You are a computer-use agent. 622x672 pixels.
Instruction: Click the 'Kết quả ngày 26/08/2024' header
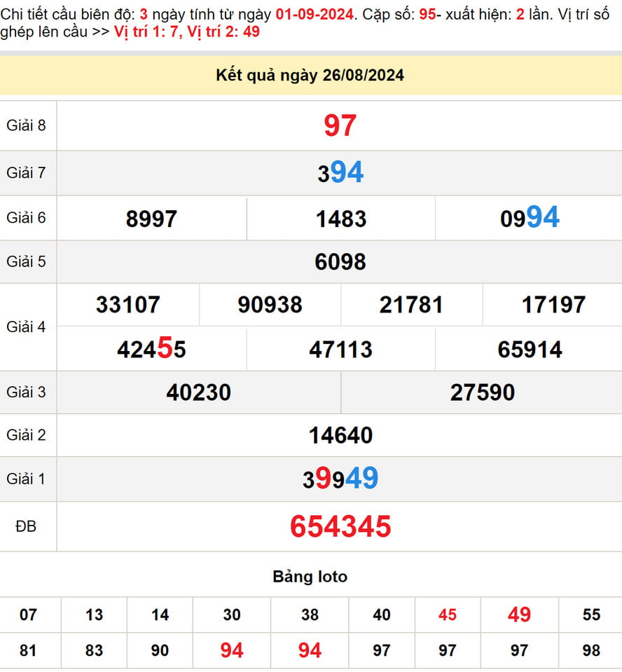(x=310, y=76)
